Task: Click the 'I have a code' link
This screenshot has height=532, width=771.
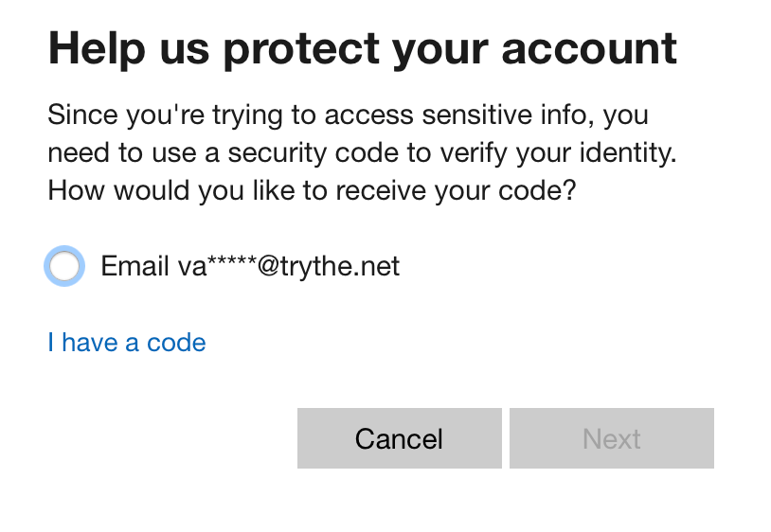Action: 127,342
